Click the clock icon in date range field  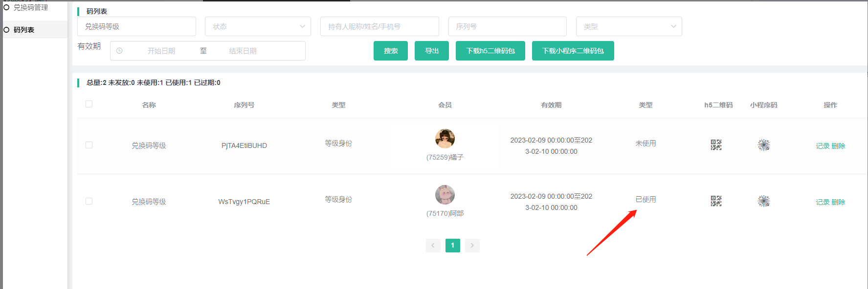click(x=119, y=51)
